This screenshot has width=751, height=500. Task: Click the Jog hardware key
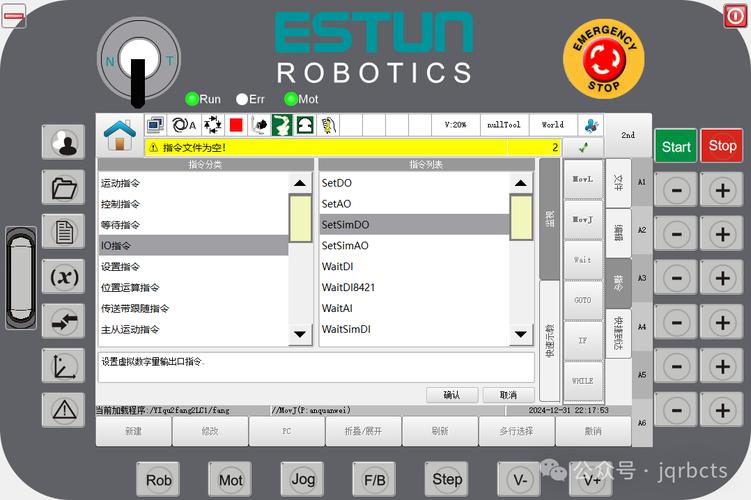pos(303,479)
